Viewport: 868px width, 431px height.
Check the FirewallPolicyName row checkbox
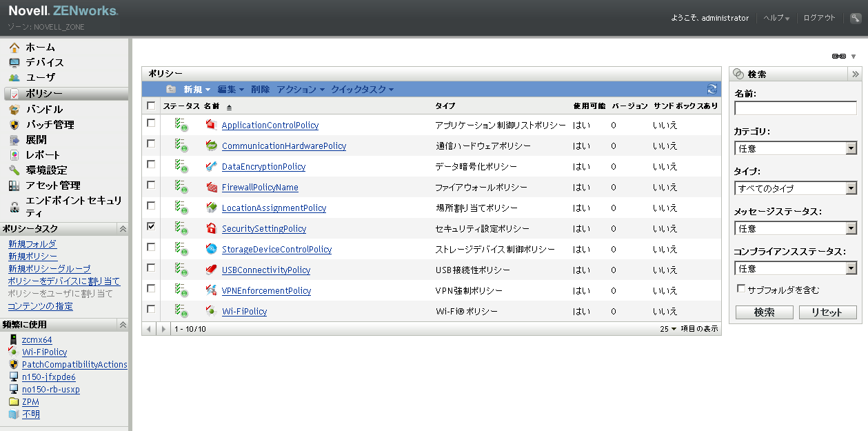pos(152,185)
